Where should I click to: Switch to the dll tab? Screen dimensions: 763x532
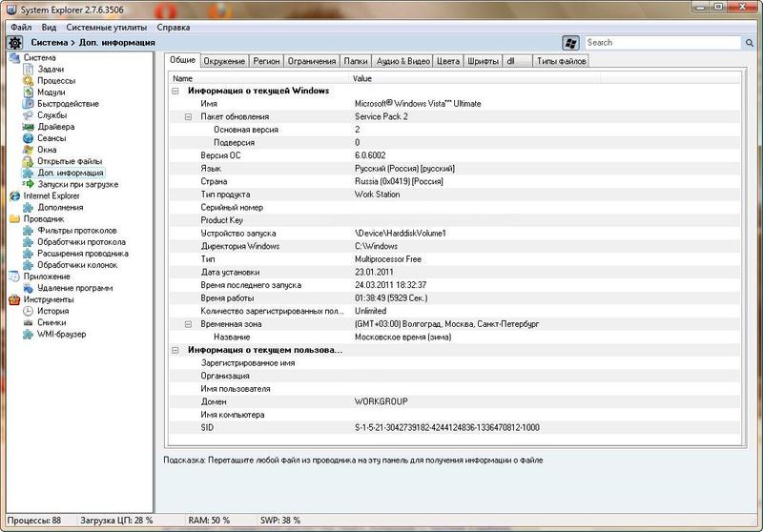pyautogui.click(x=517, y=61)
